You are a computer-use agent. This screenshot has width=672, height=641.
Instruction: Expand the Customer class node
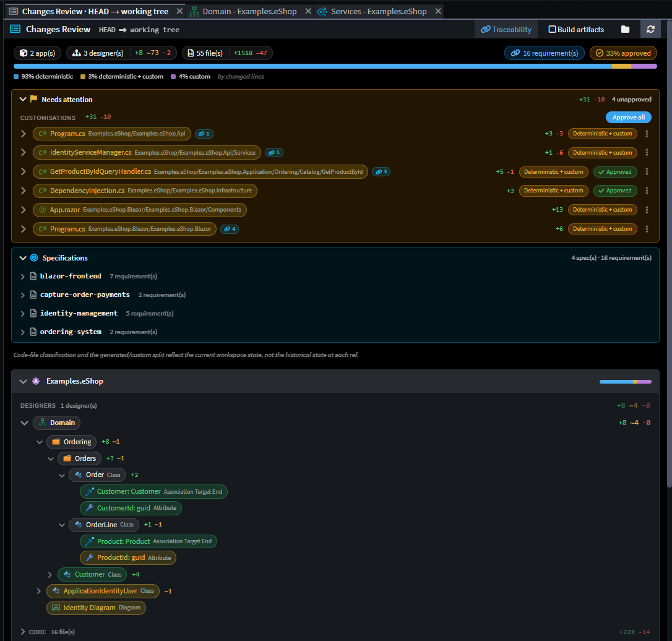[50, 575]
